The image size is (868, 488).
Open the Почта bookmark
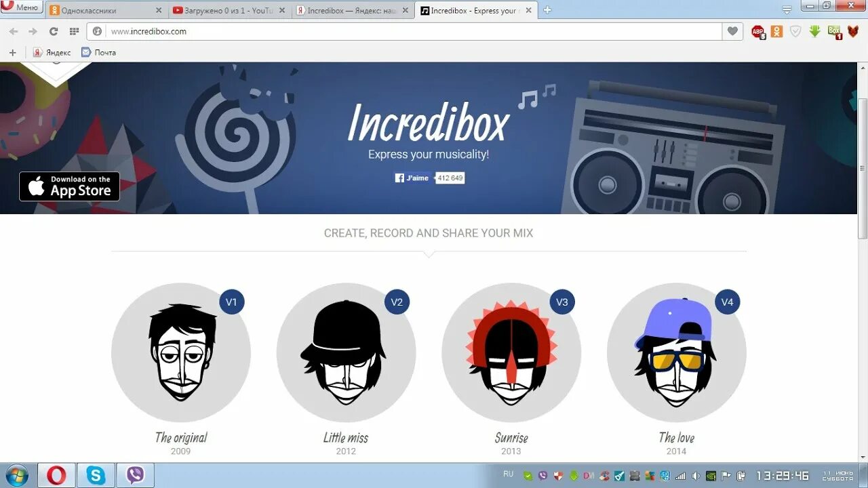(98, 52)
